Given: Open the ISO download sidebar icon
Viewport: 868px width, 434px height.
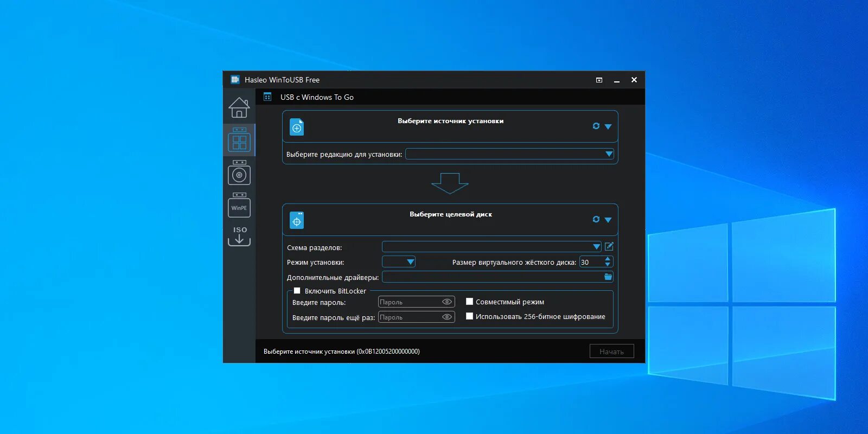Looking at the screenshot, I should (x=239, y=236).
